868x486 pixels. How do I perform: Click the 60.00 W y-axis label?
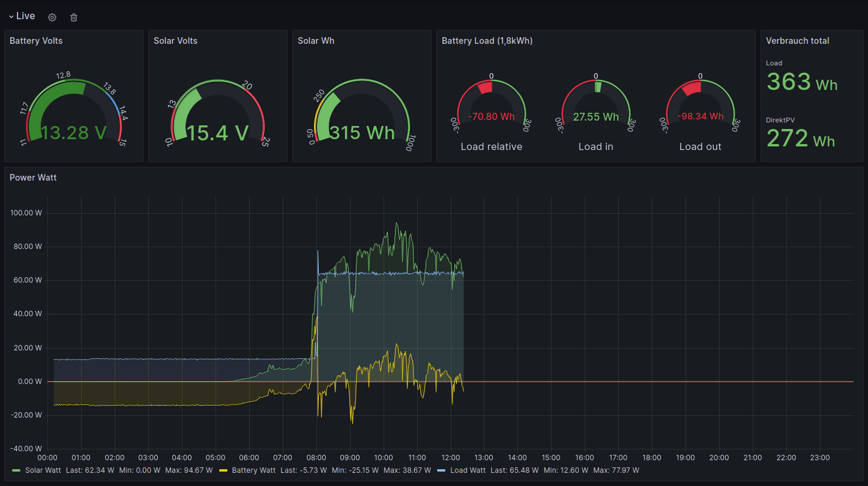pyautogui.click(x=29, y=280)
